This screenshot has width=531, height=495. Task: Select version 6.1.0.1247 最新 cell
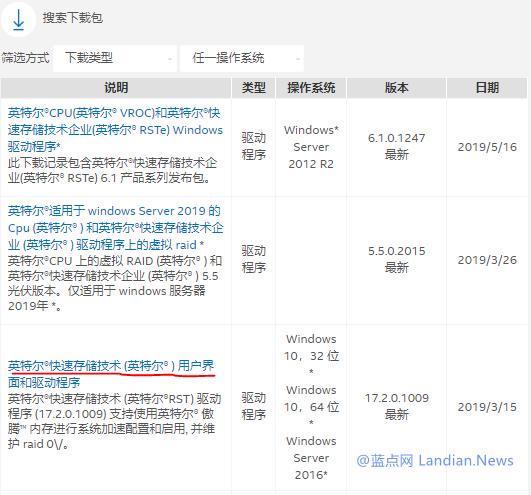[x=396, y=147]
